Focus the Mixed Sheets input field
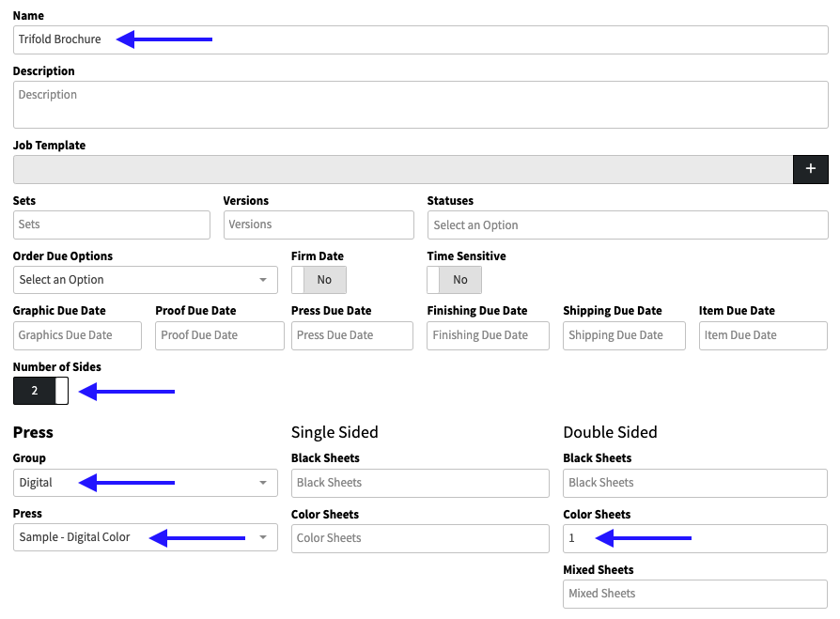This screenshot has height=619, width=840. [694, 594]
